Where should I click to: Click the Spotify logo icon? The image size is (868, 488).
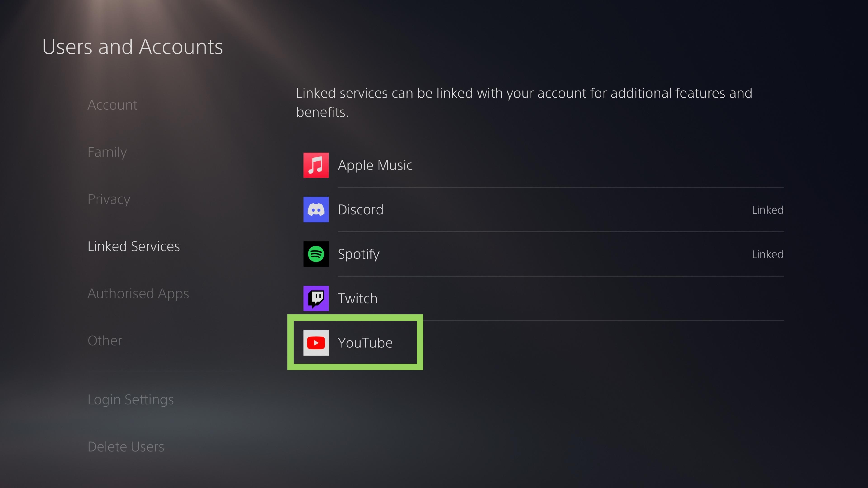(x=316, y=254)
